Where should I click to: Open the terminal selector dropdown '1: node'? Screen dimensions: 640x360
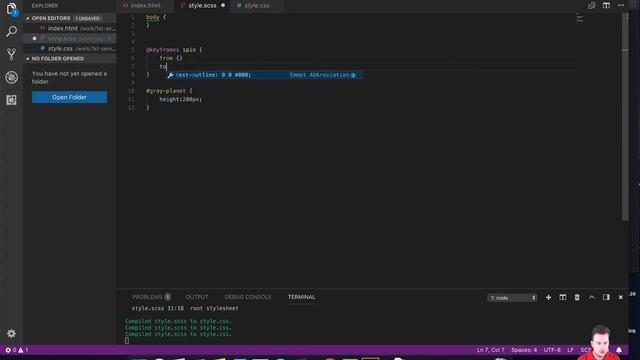click(512, 298)
